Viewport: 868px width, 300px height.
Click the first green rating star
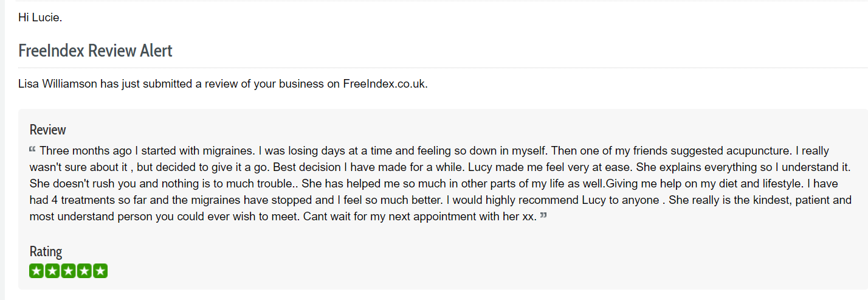click(37, 271)
